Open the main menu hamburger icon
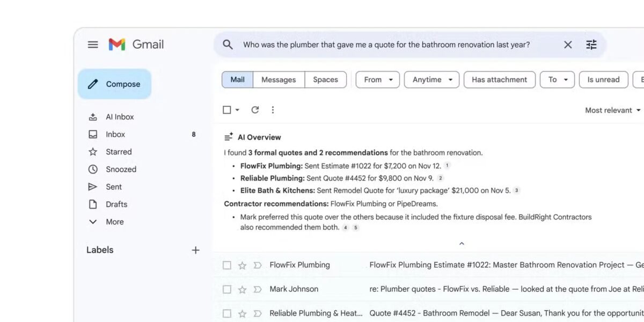This screenshot has width=644, height=322. pyautogui.click(x=93, y=45)
